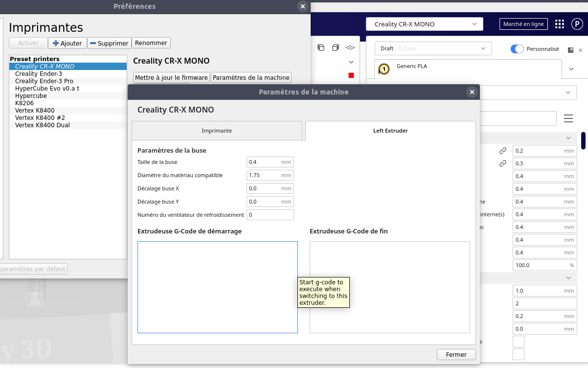The width and height of the screenshot is (588, 368).
Task: Click the link icon beside the 0.3 mm field
Action: [x=502, y=163]
